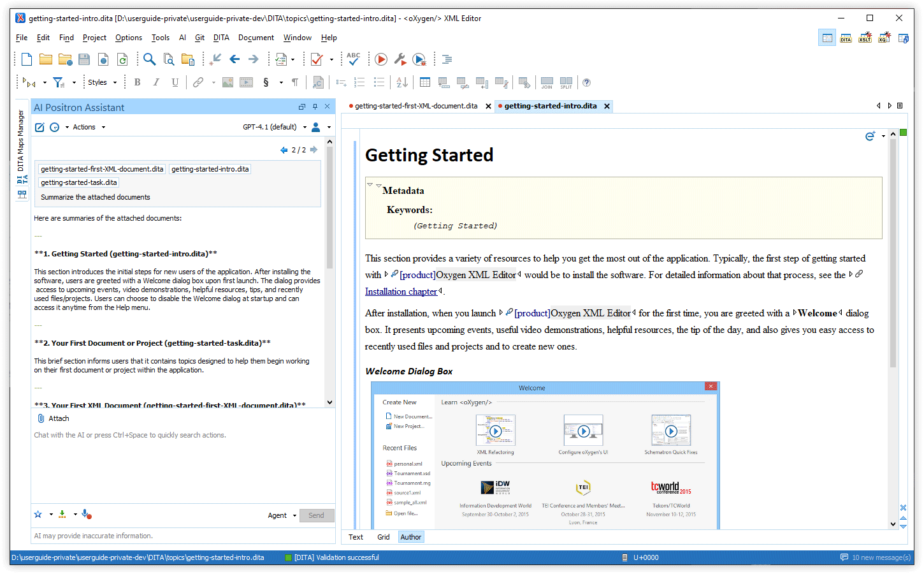
Task: Go to last modification arrow icon
Action: 215,59
